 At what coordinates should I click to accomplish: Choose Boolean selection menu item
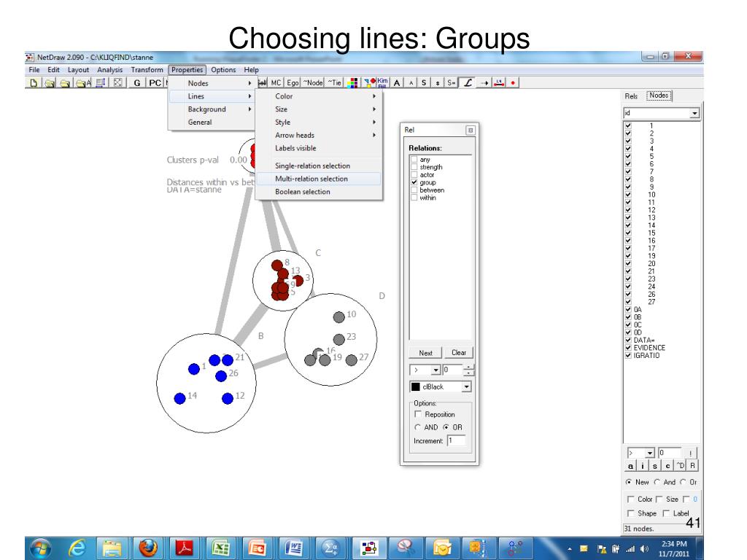point(320,192)
